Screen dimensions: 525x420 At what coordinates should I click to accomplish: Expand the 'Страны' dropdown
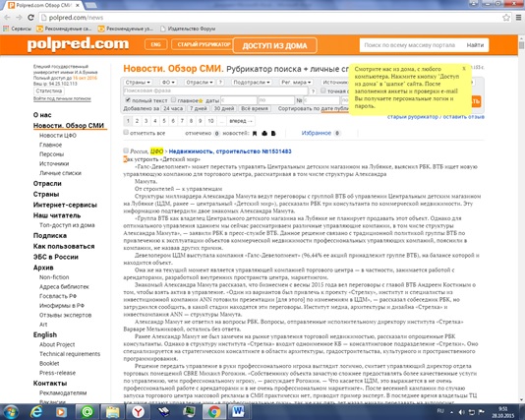[x=138, y=82]
